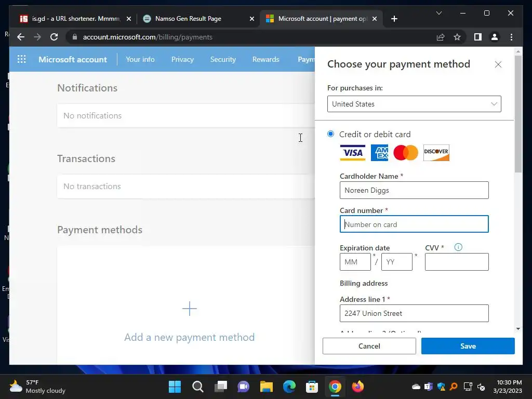Click the American Express logo
This screenshot has height=399, width=532.
point(379,153)
